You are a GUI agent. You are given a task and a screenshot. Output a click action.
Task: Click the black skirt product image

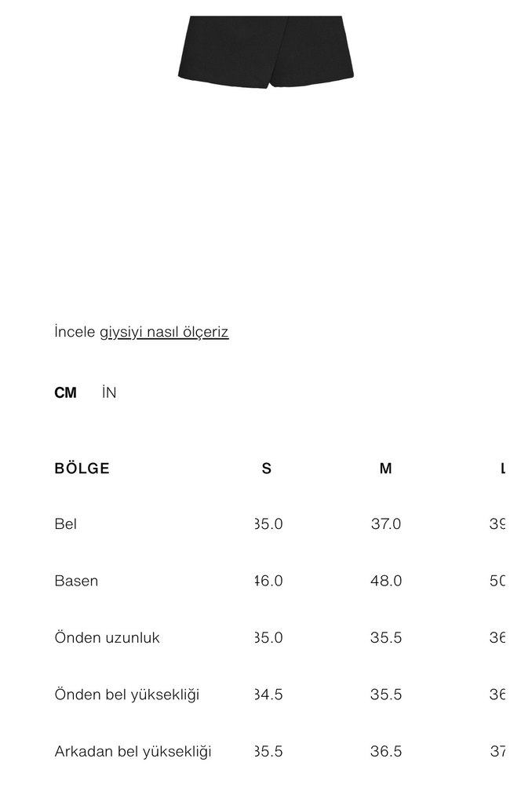tap(266, 47)
